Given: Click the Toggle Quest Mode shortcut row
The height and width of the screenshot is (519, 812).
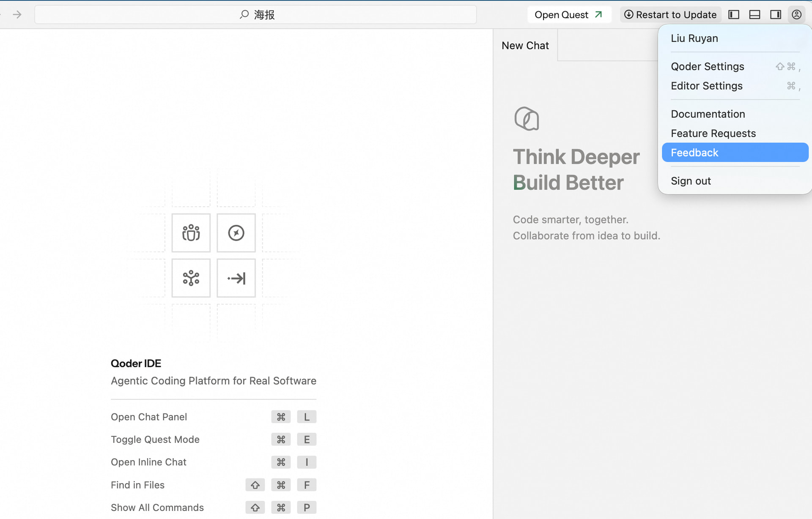Looking at the screenshot, I should 214,440.
